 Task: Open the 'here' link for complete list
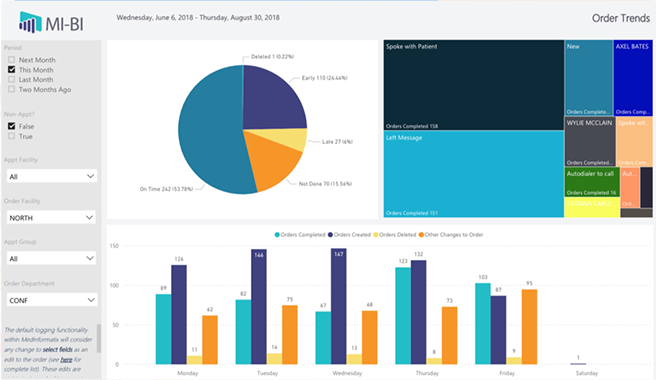tap(66, 359)
